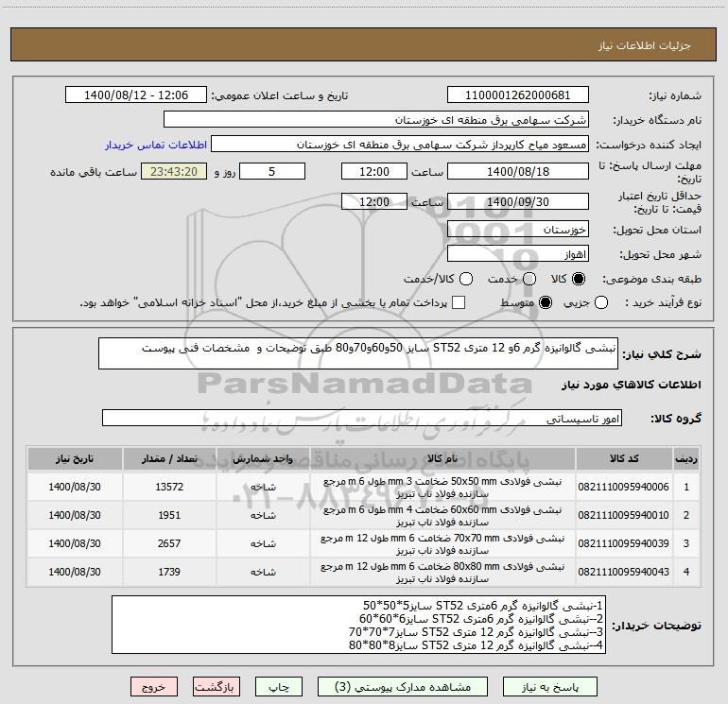
Task: Click product code 0821110095940010
Action: click(624, 515)
